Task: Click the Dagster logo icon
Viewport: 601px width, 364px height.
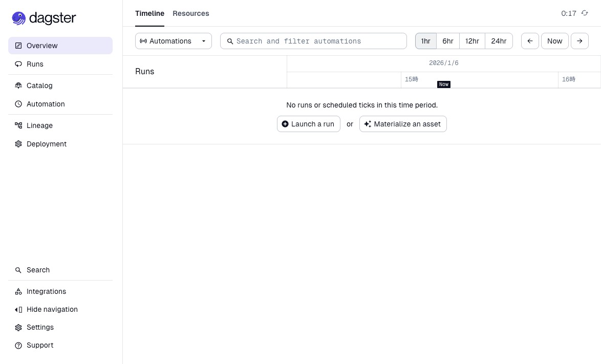Action: tap(19, 18)
